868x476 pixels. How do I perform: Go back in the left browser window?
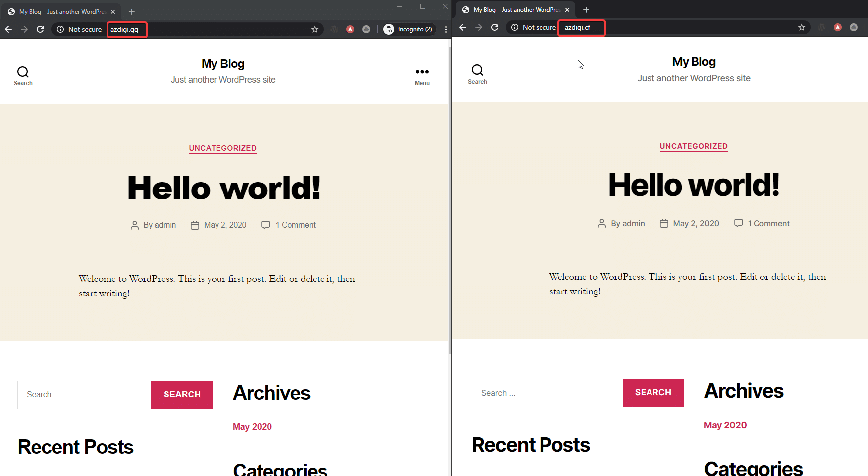(8, 29)
